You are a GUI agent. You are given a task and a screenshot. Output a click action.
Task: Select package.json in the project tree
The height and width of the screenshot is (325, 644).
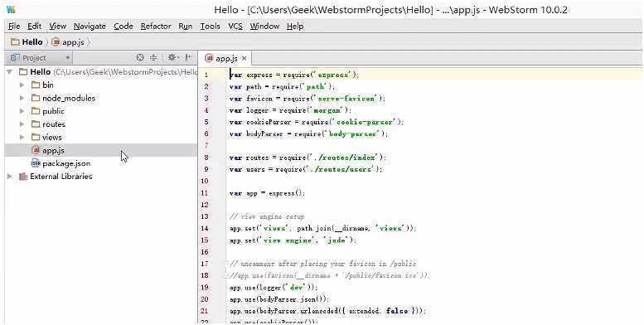[66, 163]
